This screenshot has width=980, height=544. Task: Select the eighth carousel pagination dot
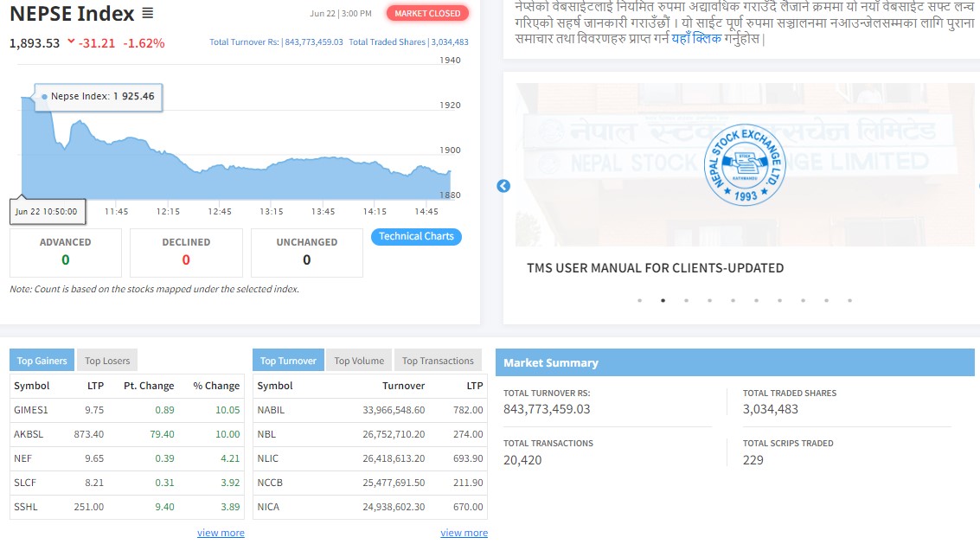click(x=804, y=301)
